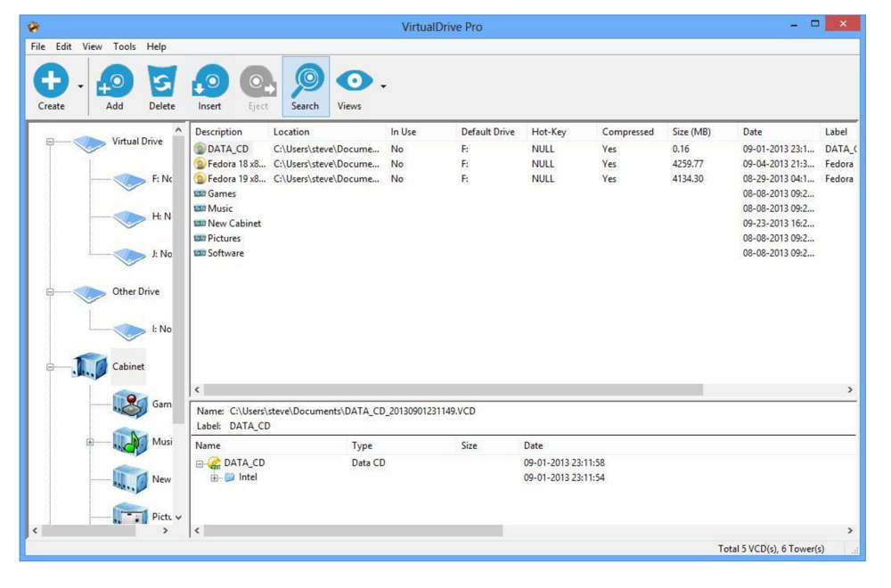The height and width of the screenshot is (588, 891).
Task: Expand the Intel folder node
Action: coord(214,478)
